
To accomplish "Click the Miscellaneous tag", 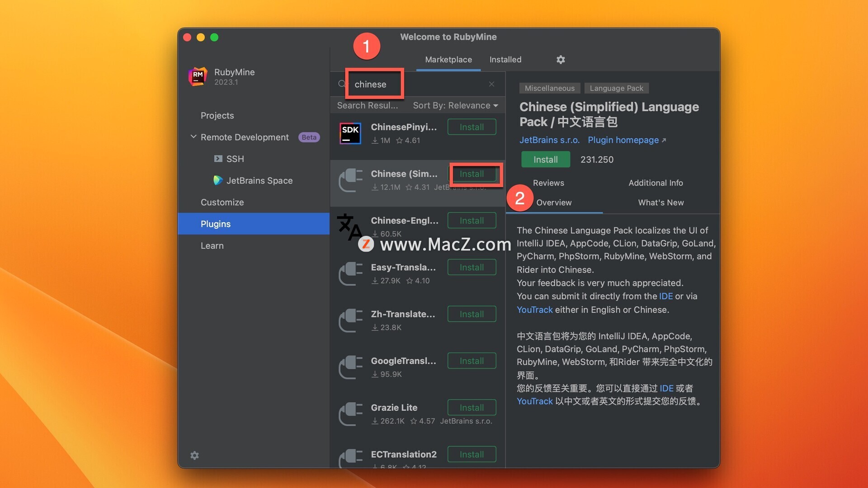I will (x=550, y=88).
